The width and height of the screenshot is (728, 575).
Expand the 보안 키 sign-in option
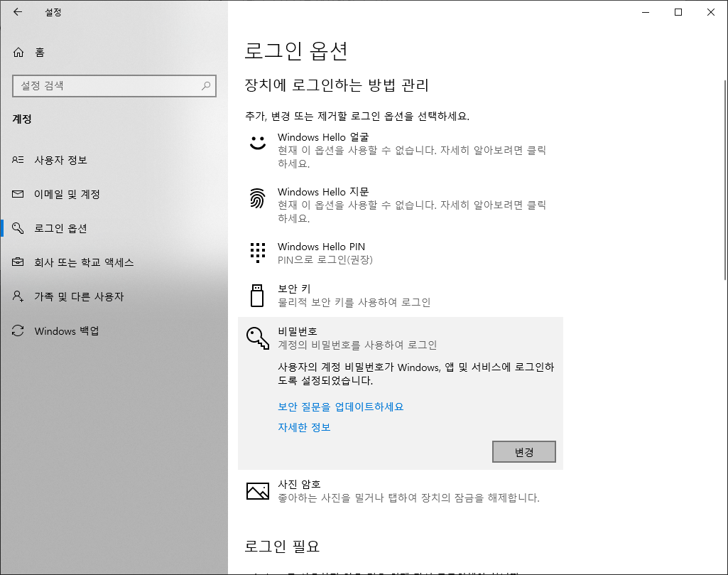point(400,296)
